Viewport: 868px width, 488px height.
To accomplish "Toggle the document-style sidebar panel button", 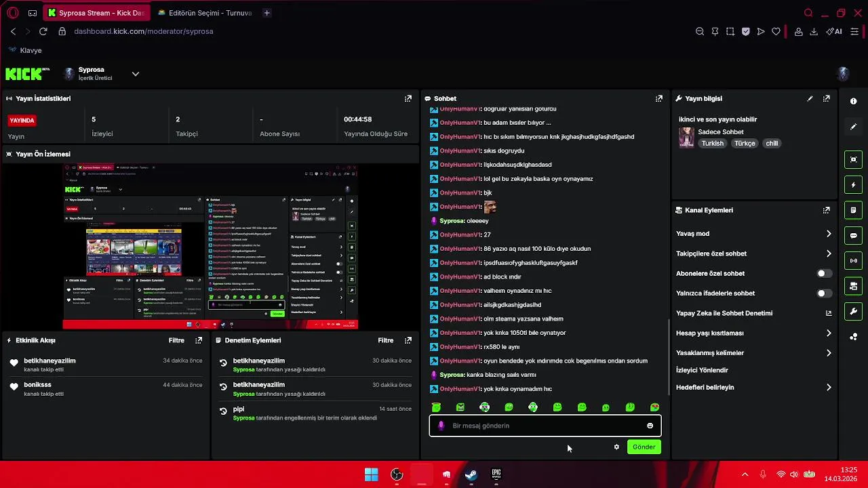I will coord(853,210).
